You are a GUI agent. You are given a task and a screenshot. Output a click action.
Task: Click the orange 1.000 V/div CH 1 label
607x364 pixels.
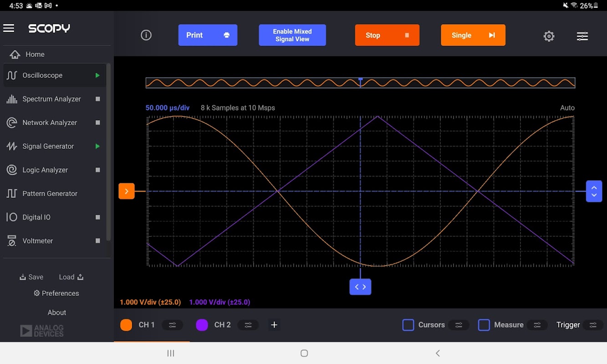pyautogui.click(x=150, y=302)
